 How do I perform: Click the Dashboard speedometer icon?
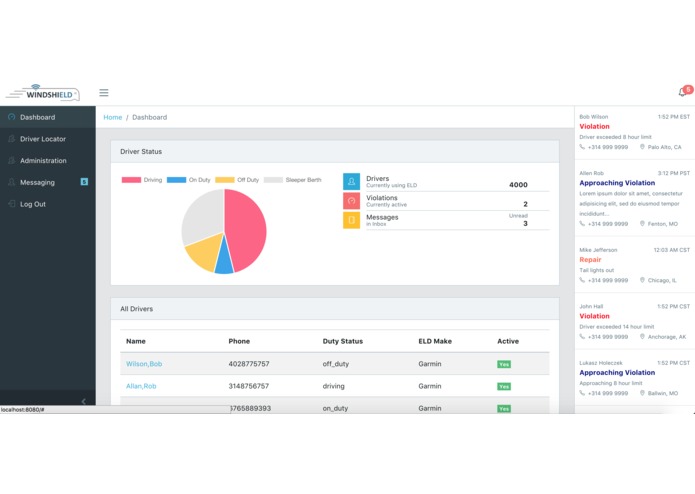tap(12, 117)
